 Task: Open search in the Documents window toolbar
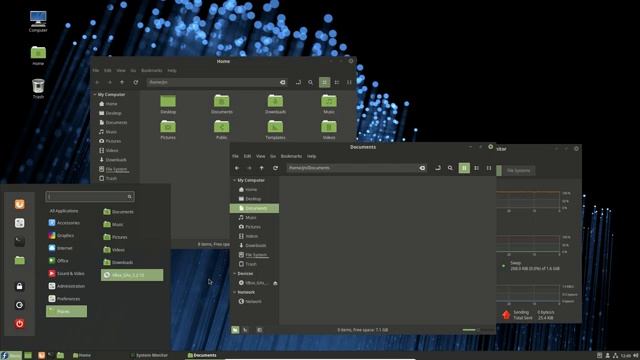[x=450, y=168]
